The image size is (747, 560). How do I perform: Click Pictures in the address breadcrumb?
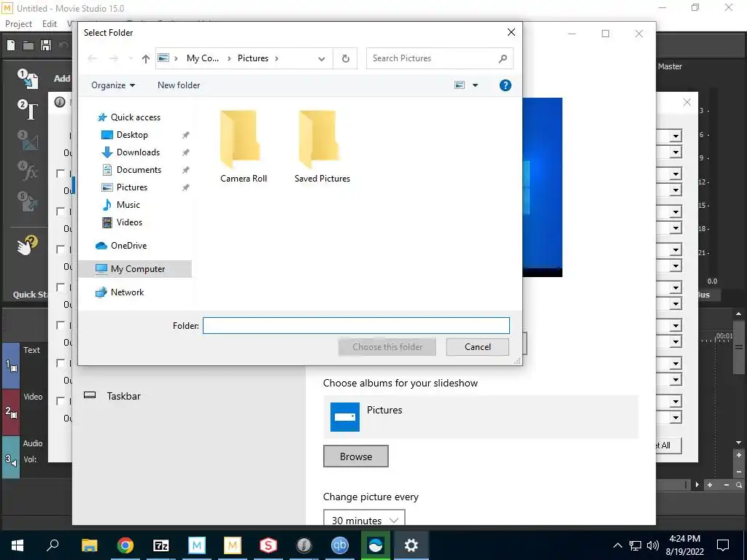tap(253, 58)
